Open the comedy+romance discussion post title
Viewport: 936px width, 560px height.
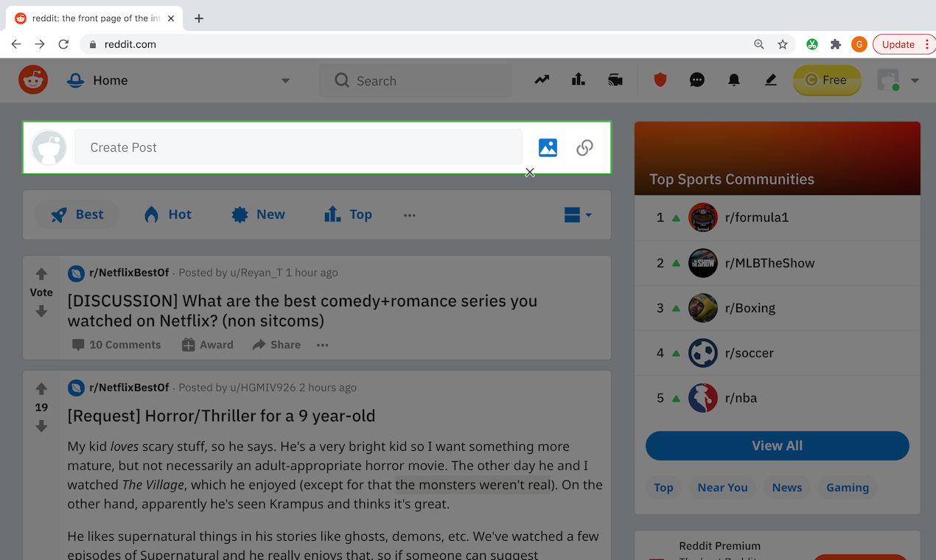pos(302,311)
